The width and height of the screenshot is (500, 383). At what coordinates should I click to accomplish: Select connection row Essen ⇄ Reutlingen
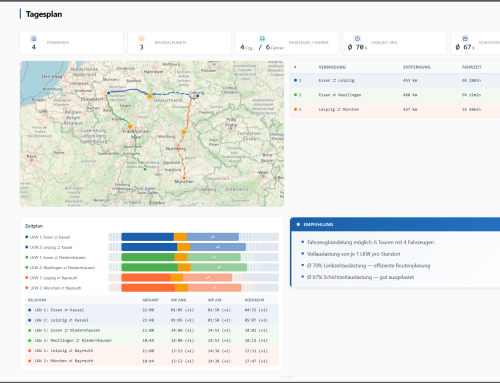395,95
